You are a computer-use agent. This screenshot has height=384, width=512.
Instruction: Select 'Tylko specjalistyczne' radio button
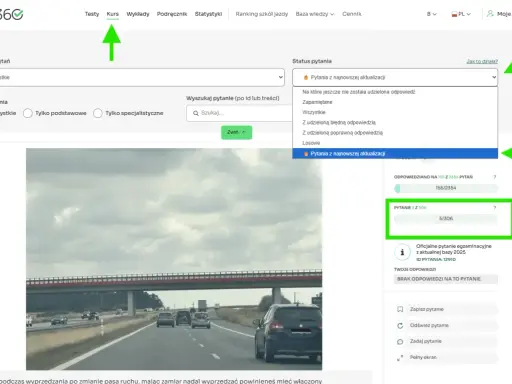coord(98,113)
